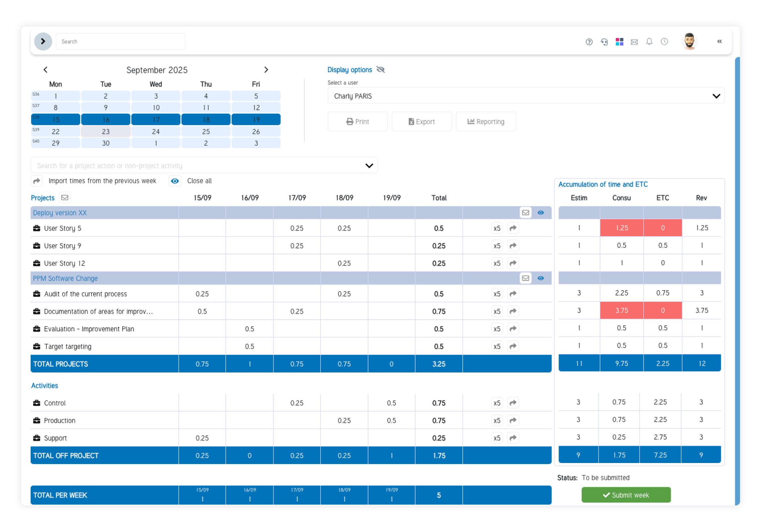Open history using the clock icon
Image resolution: width=761 pixels, height=532 pixels.
(x=664, y=41)
